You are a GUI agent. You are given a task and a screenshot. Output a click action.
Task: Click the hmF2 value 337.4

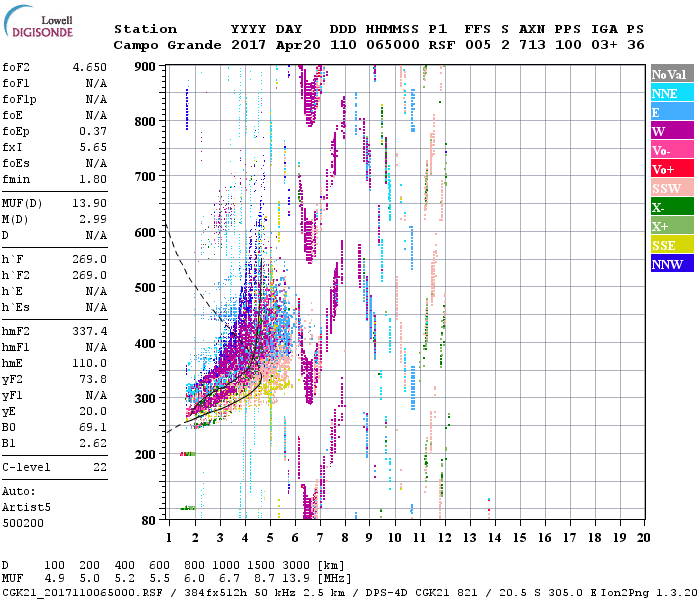90,331
